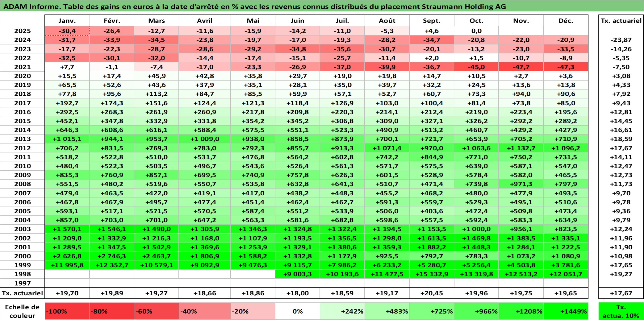Click the 1999 row label
Screen dimensions: 644x320
coord(23,265)
